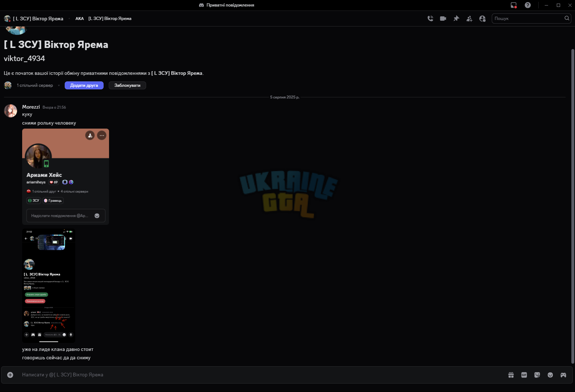Open the '1 спільний сервер' mutual server link
The height and width of the screenshot is (392, 575).
coord(35,85)
